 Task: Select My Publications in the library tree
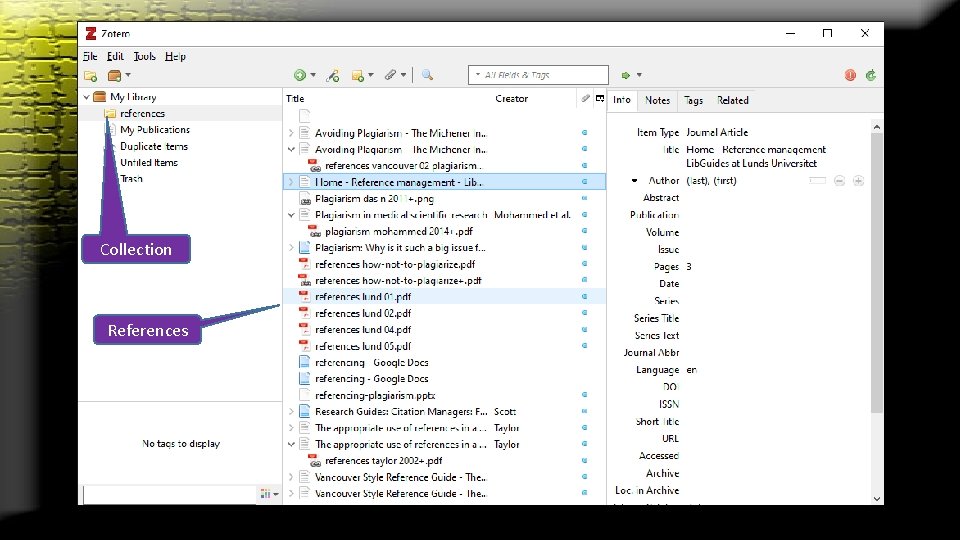[x=154, y=130]
